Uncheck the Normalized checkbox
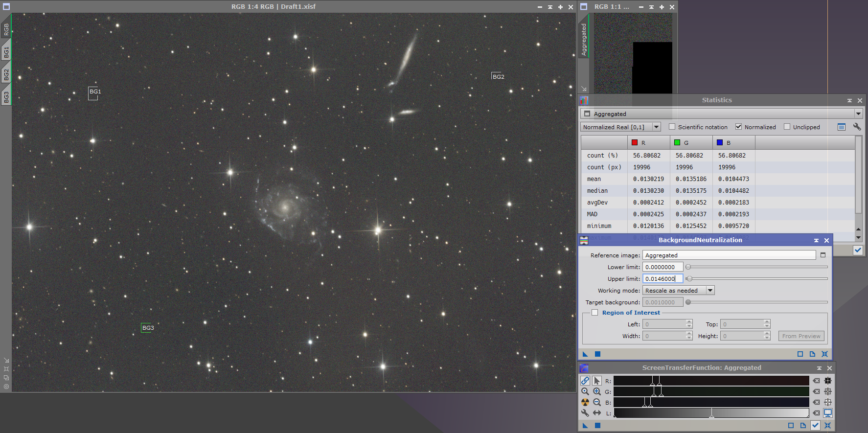868x433 pixels. [739, 127]
